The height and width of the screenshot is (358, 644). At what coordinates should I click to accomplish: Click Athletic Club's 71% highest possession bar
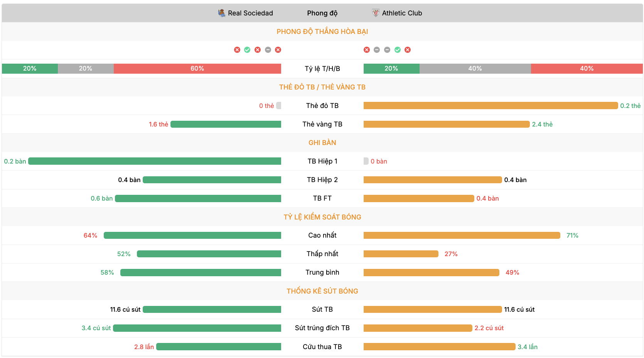(x=462, y=235)
